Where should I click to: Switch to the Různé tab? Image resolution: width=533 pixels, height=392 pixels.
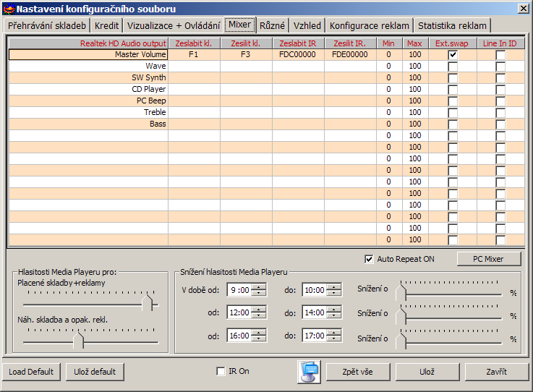(x=272, y=25)
